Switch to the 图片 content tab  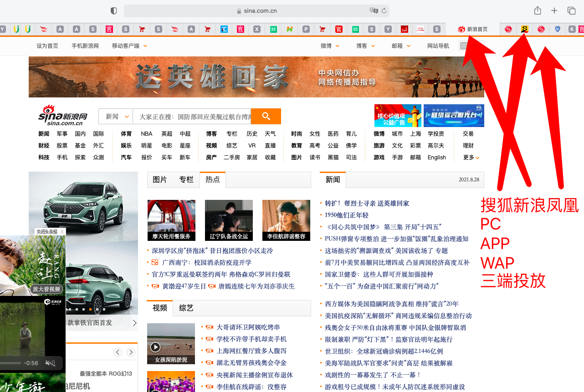pos(160,179)
